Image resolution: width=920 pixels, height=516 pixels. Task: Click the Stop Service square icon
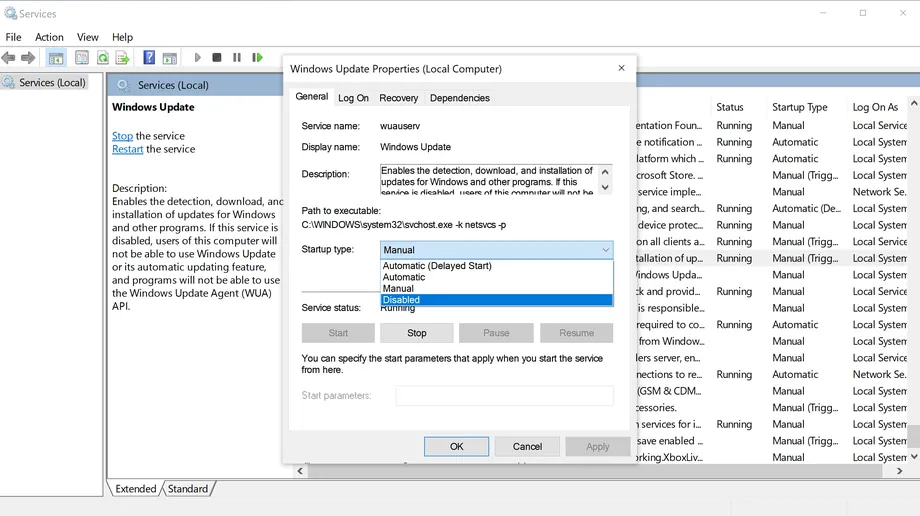(217, 58)
